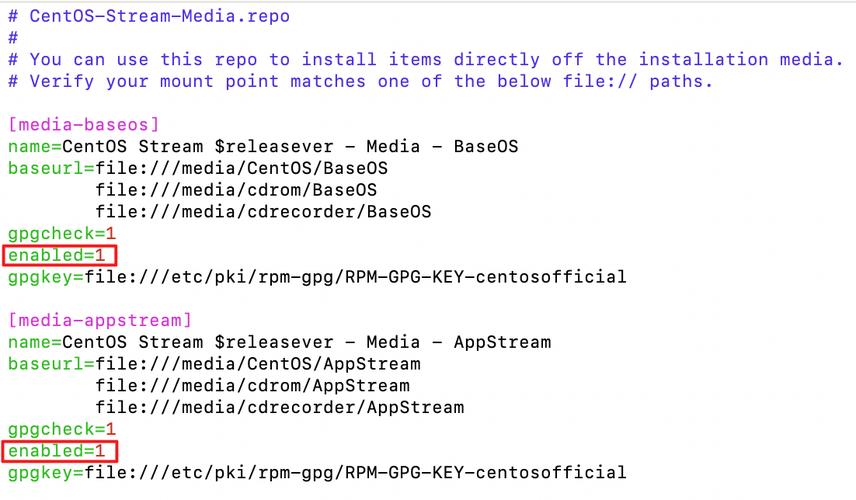Image resolution: width=856 pixels, height=500 pixels.
Task: Place cursor on first gpgcheck=1 line
Action: tap(62, 234)
